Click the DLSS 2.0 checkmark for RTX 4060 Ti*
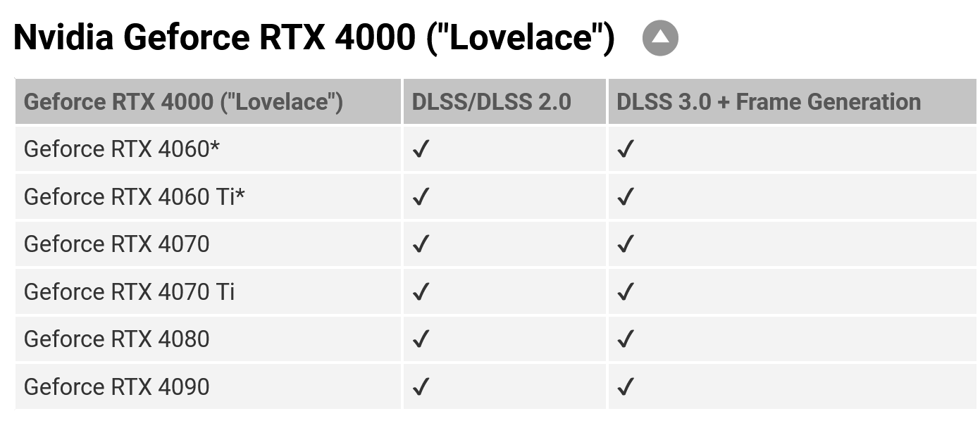 421,196
